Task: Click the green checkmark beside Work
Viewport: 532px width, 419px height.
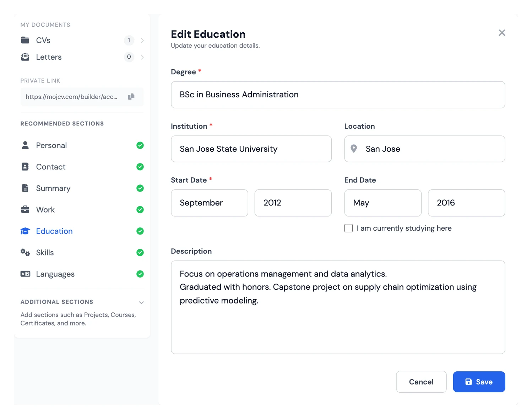Action: [x=140, y=210]
